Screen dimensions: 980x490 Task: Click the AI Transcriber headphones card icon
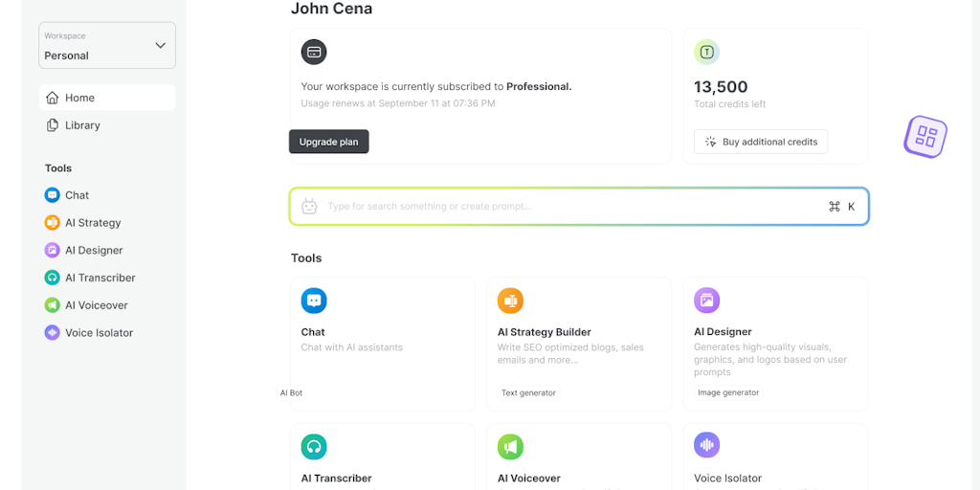[x=314, y=447]
